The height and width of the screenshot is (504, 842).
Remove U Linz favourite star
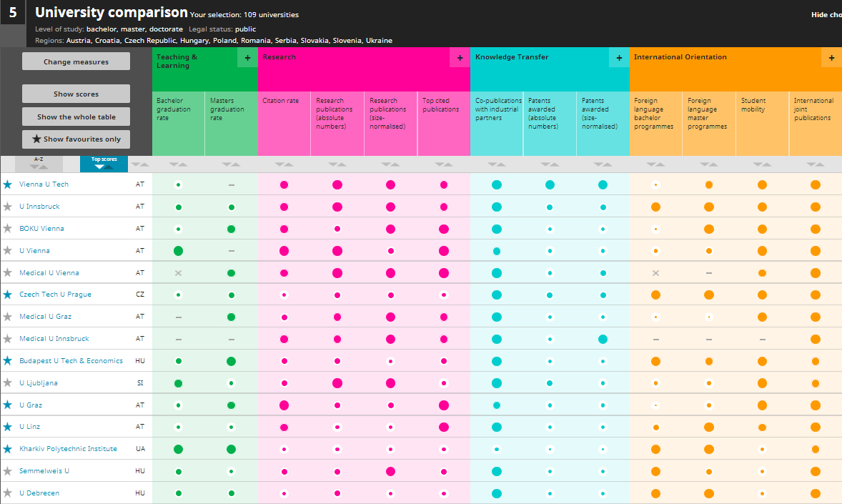click(8, 427)
